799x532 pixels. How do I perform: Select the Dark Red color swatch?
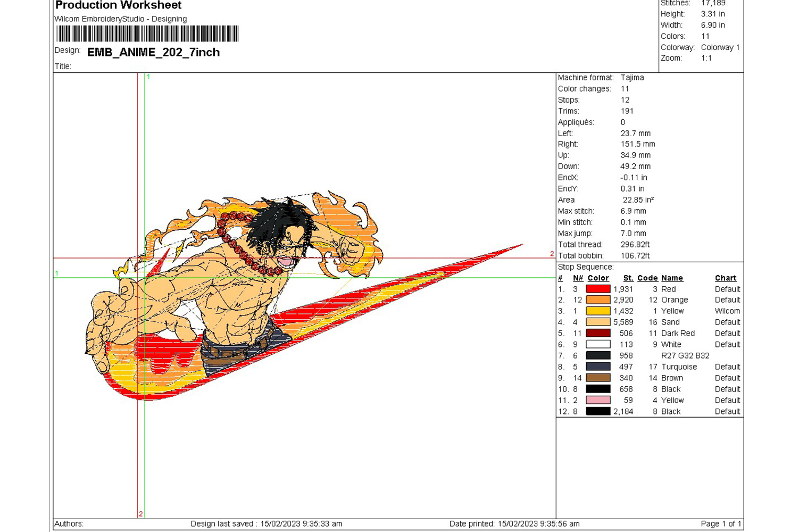pos(598,334)
